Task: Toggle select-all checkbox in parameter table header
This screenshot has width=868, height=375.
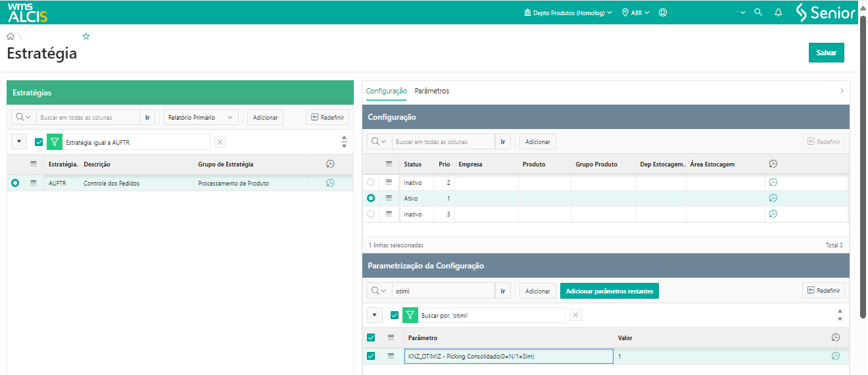Action: click(371, 337)
